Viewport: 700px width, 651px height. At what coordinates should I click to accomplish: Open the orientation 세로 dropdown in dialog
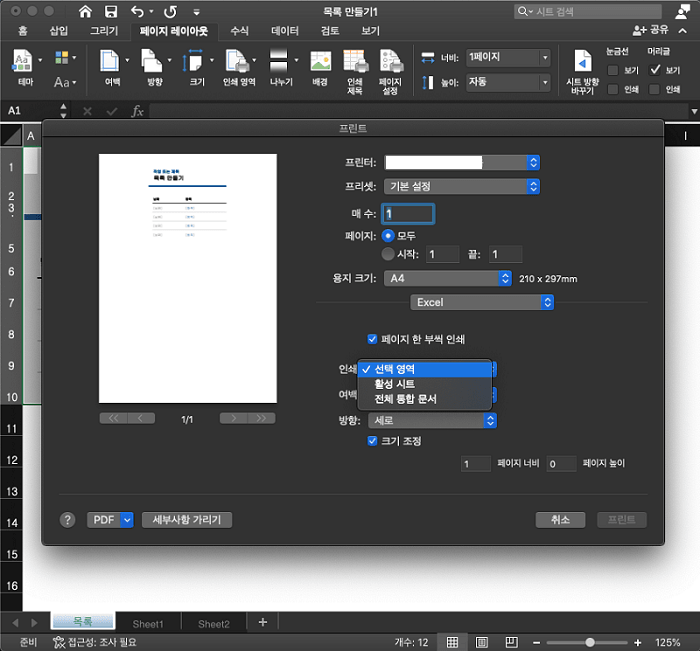tap(432, 420)
